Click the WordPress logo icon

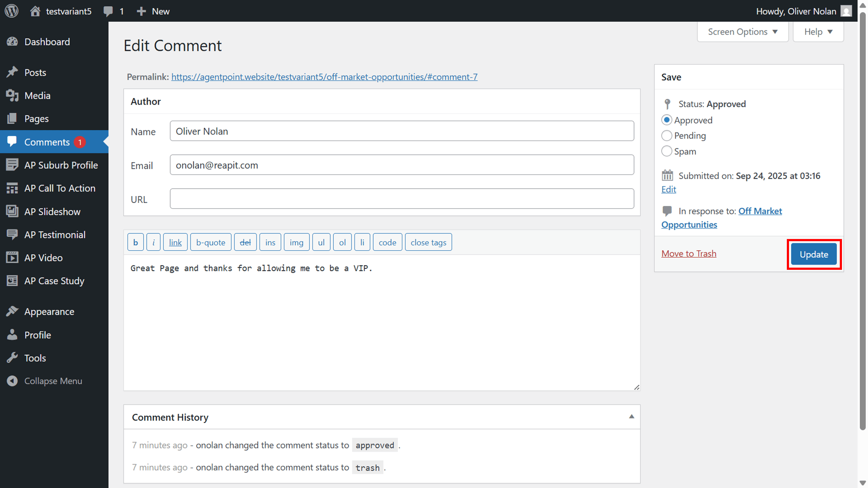tap(12, 11)
